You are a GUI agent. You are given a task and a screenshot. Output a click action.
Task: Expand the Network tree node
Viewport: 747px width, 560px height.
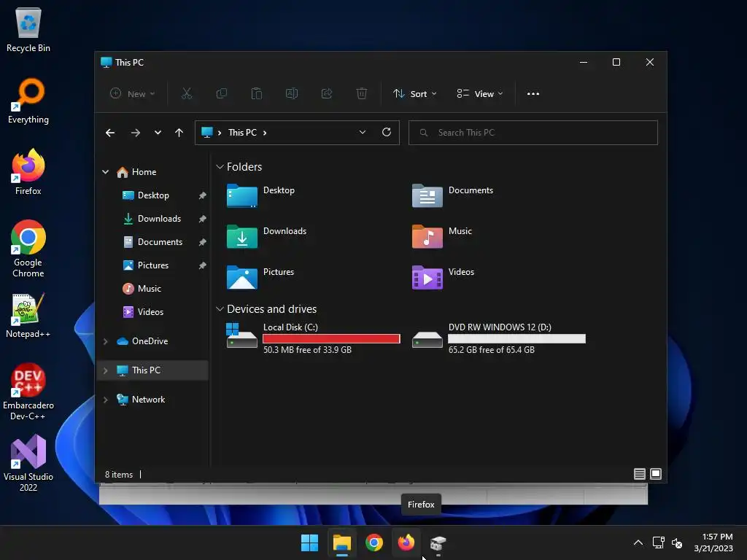pyautogui.click(x=105, y=400)
